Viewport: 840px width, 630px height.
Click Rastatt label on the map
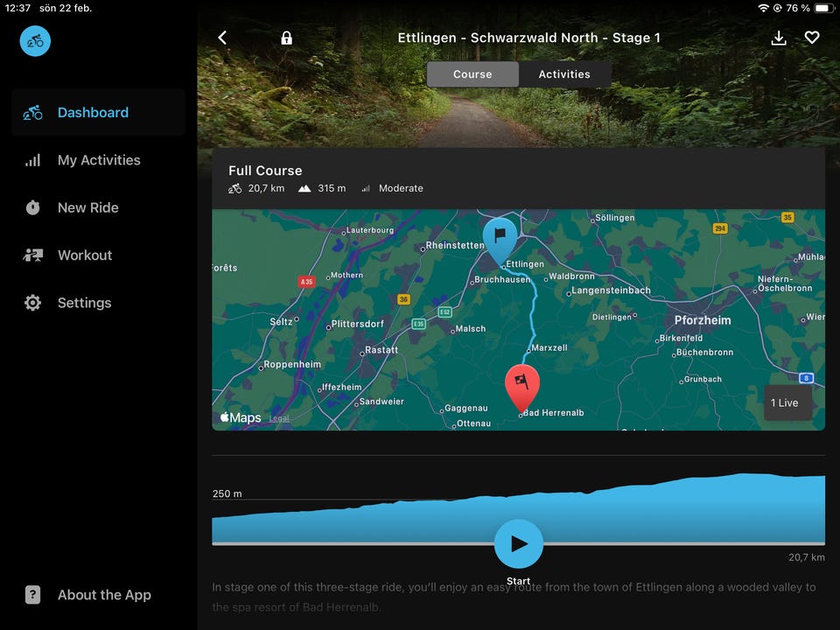click(x=381, y=350)
